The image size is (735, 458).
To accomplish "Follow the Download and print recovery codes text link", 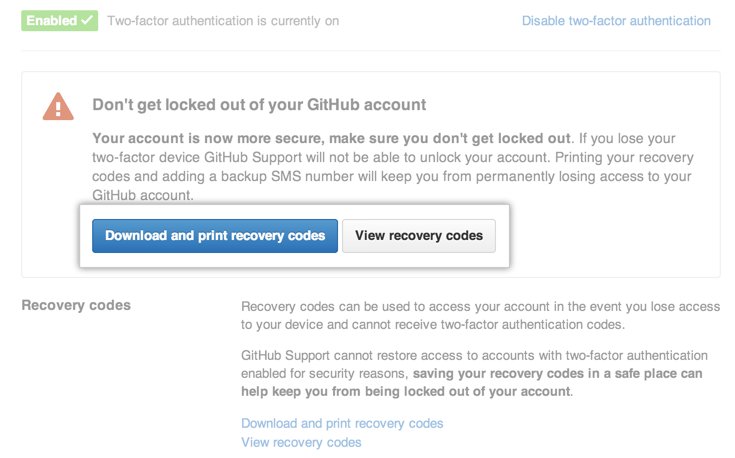I will pyautogui.click(x=342, y=423).
